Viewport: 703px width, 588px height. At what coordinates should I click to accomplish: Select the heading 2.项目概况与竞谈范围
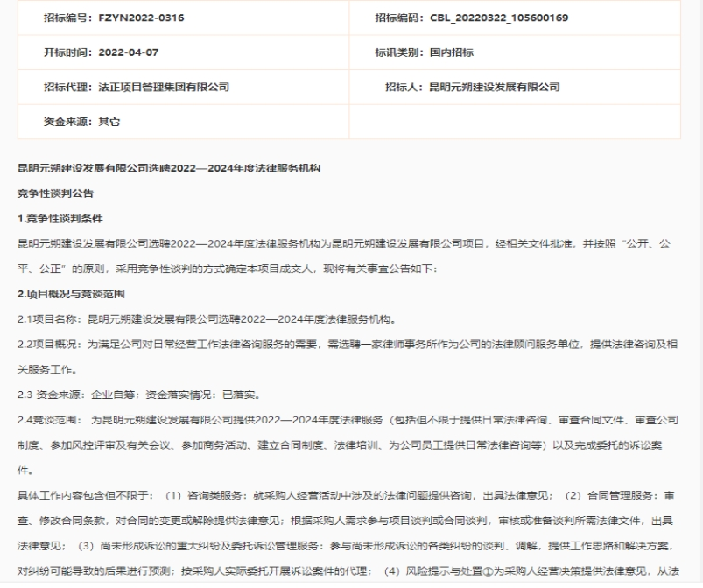[x=72, y=290]
